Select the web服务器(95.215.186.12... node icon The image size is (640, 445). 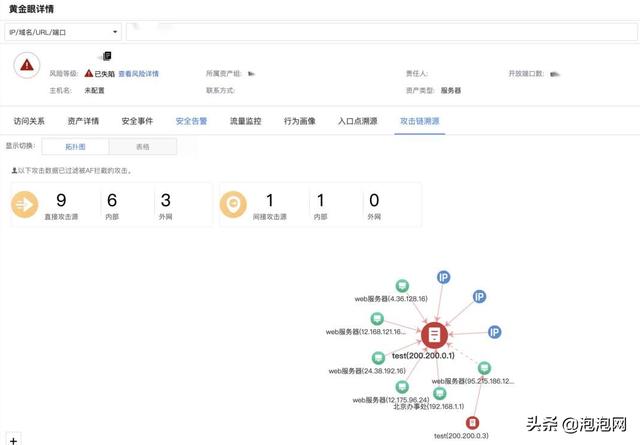coord(484,368)
